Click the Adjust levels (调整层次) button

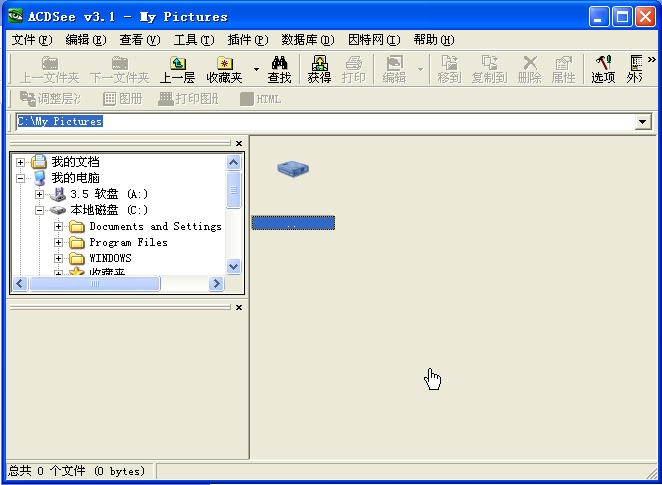tap(50, 99)
